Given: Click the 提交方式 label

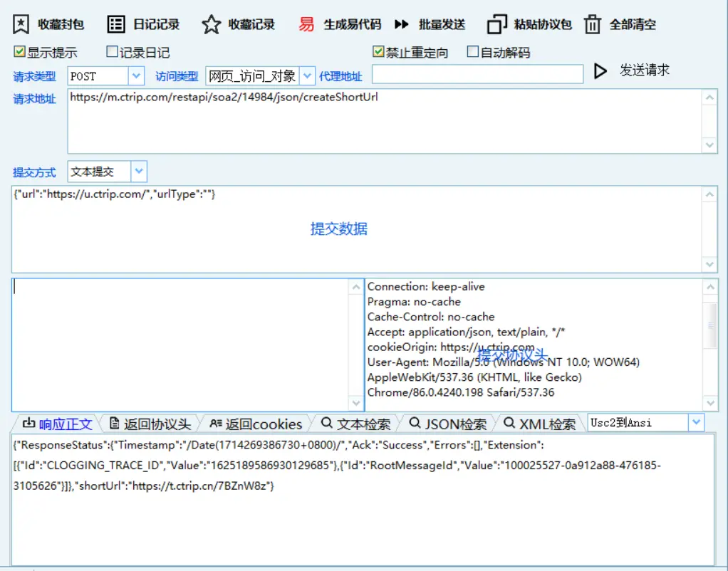Looking at the screenshot, I should pyautogui.click(x=34, y=173).
